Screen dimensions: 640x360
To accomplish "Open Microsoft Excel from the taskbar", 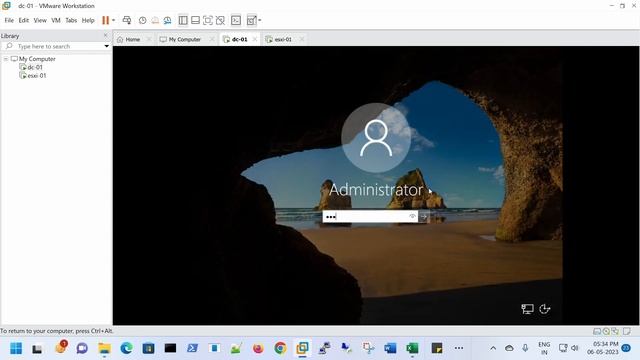I will 412,348.
